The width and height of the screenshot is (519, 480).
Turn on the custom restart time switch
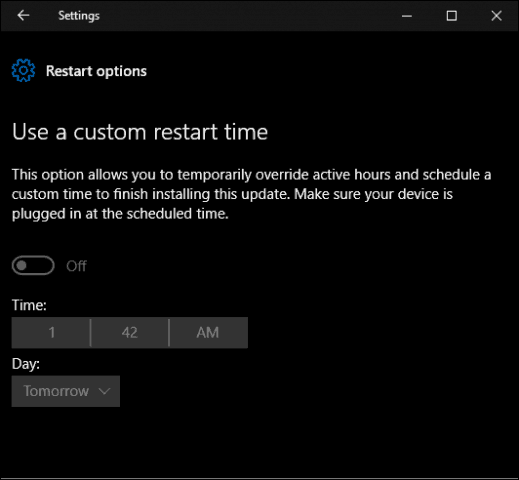33,265
